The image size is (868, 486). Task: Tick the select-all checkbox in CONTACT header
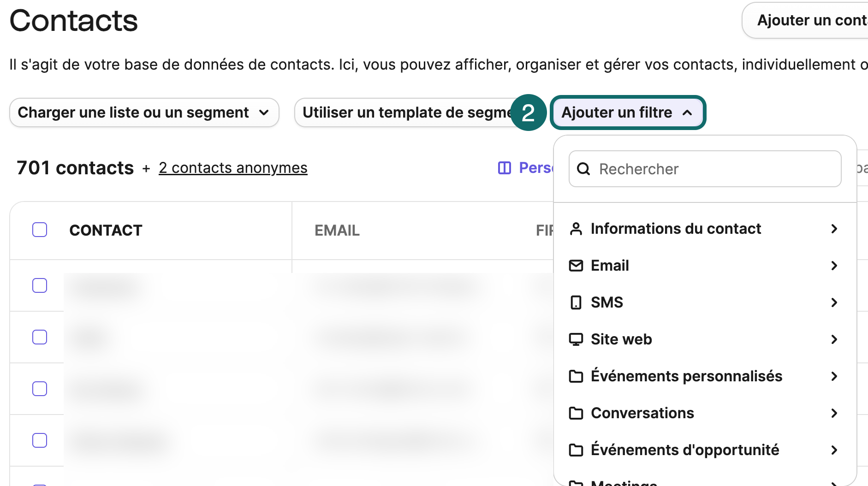40,230
